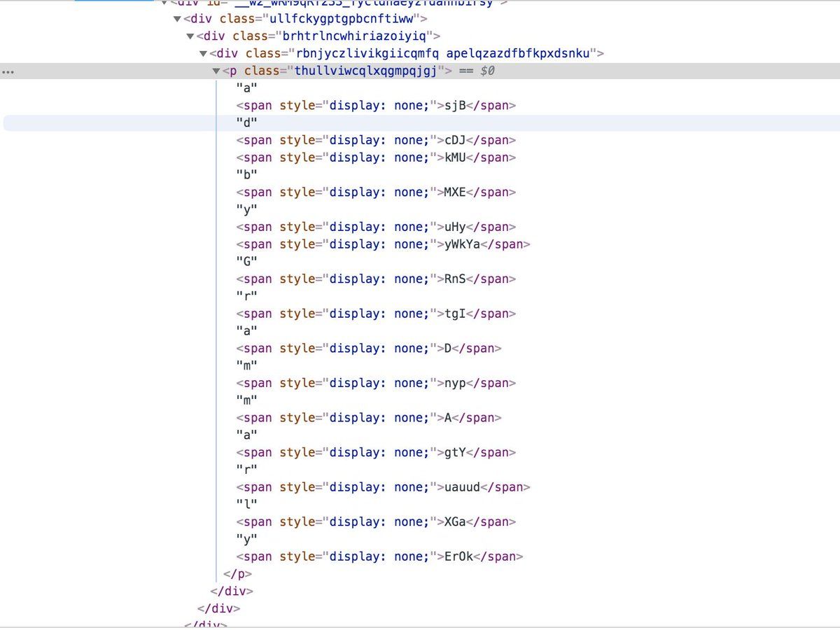Select the text node "b"
This screenshot has width=840, height=630.
pyautogui.click(x=247, y=175)
